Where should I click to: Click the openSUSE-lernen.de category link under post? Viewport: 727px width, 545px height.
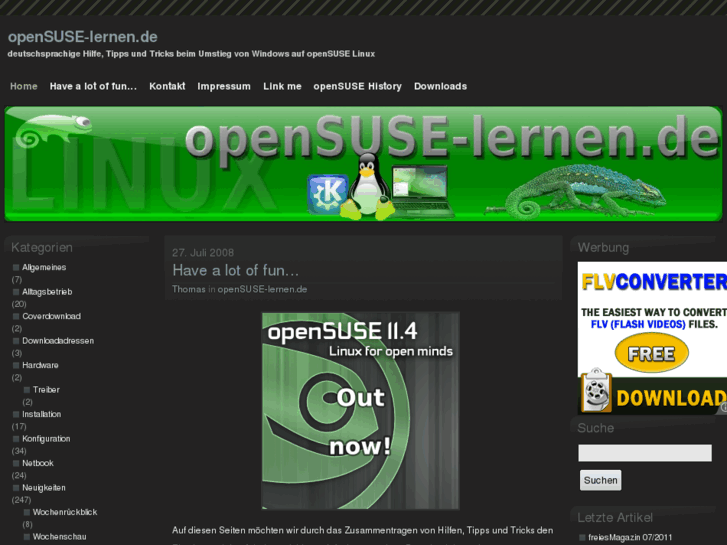click(x=262, y=289)
